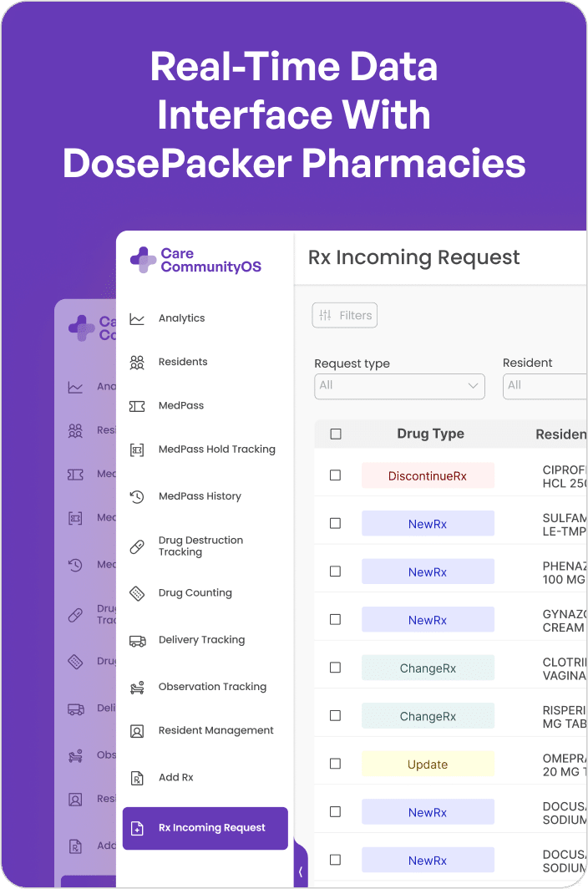
Task: Click the Care CommunityOS logo icon
Action: [143, 260]
